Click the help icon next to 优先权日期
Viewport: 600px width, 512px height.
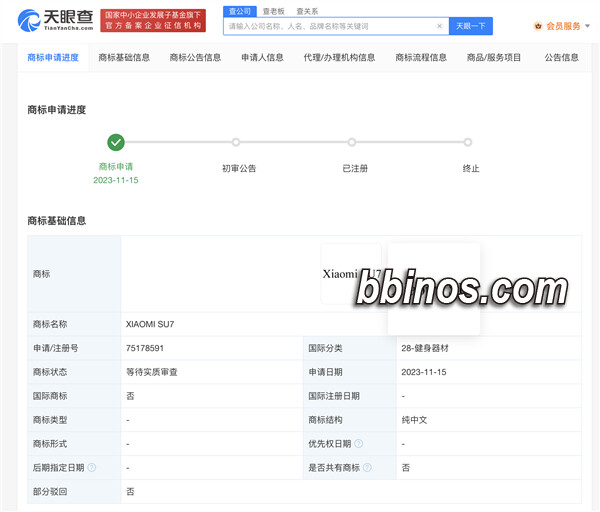click(358, 443)
